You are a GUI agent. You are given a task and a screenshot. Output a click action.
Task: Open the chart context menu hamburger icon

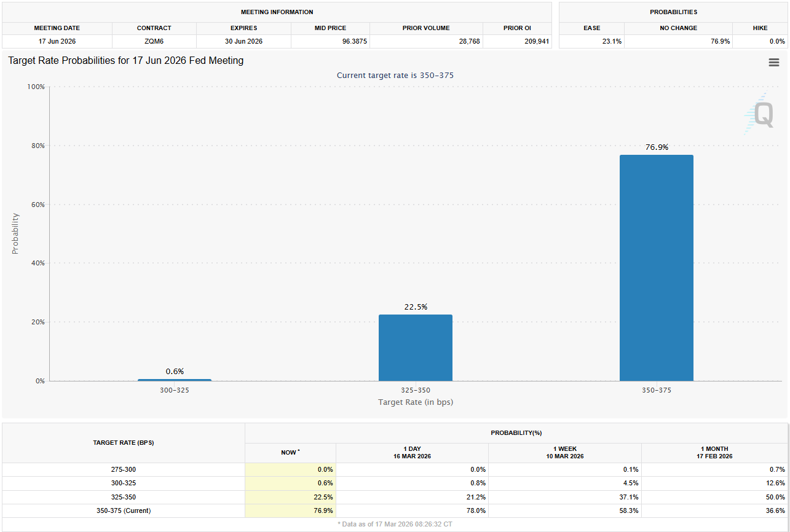pos(773,62)
